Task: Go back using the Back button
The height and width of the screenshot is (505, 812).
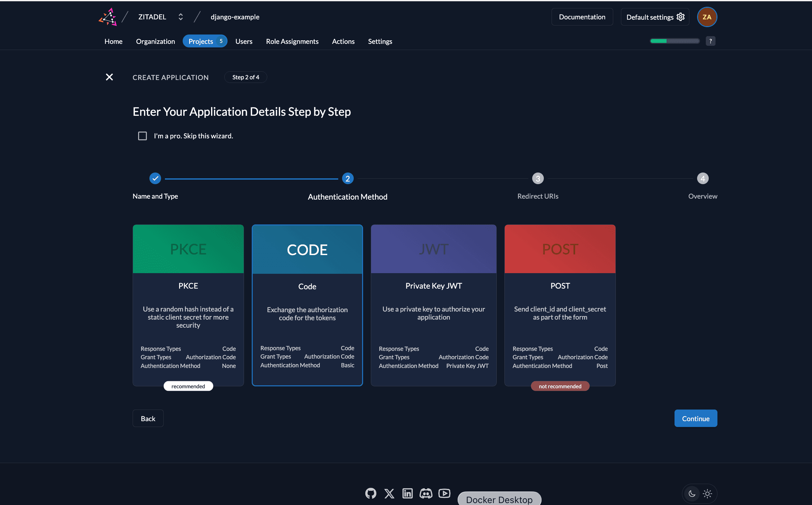Action: pos(148,418)
